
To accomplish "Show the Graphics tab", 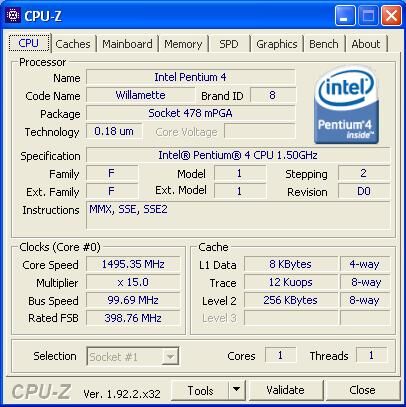I will 277,44.
